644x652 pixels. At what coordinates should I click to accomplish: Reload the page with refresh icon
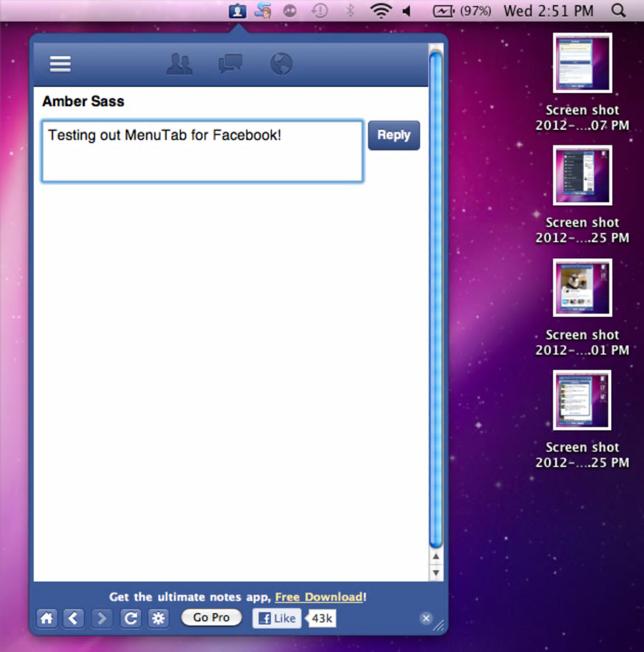click(x=131, y=619)
